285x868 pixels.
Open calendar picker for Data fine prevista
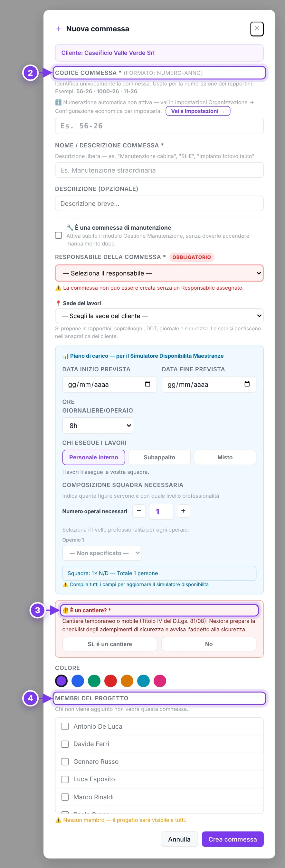247,384
